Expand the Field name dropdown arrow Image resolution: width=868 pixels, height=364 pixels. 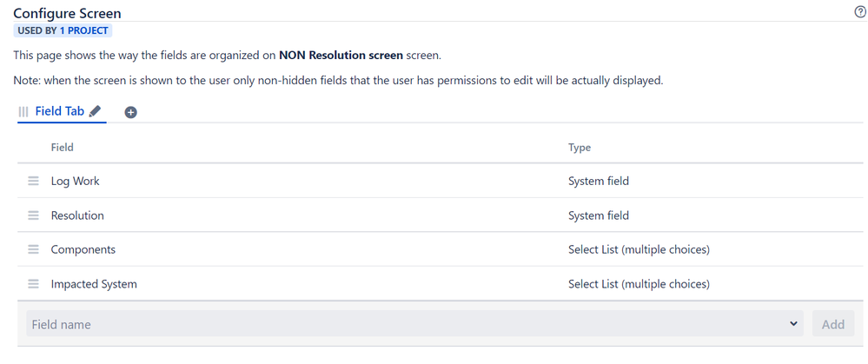point(794,324)
